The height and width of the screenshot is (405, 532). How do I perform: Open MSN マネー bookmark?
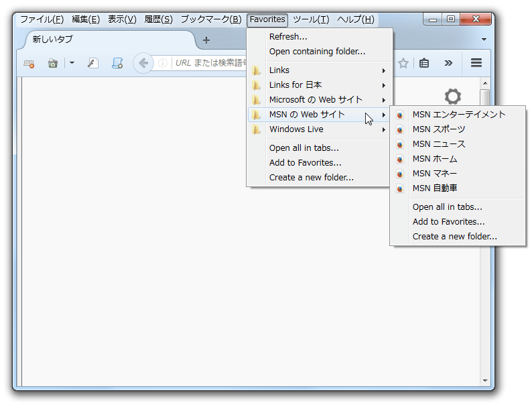click(458, 174)
